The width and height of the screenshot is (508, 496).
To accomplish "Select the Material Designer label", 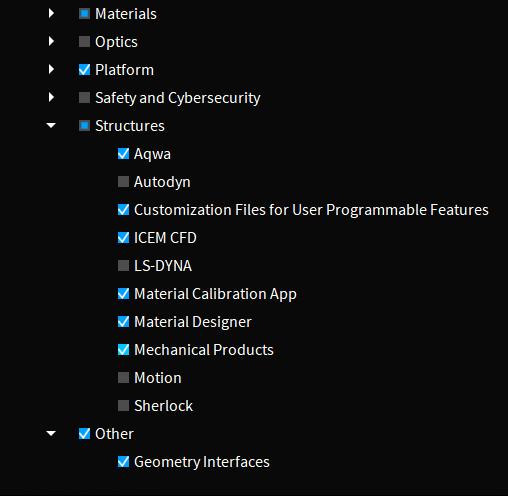I will [x=193, y=322].
